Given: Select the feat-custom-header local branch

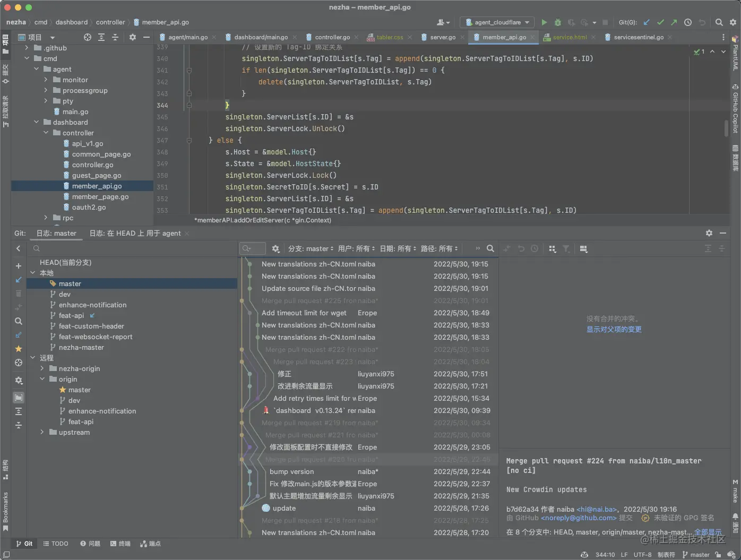Looking at the screenshot, I should point(91,326).
